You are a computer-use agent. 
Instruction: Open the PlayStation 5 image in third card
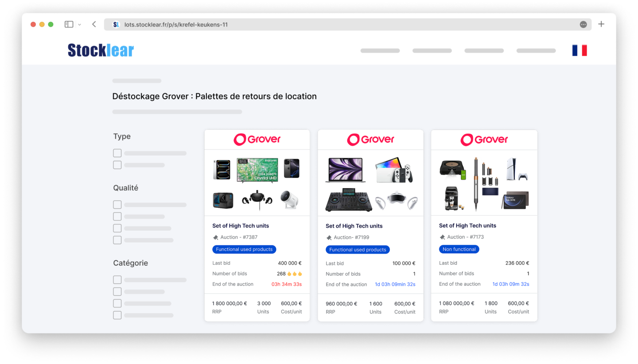point(517,169)
